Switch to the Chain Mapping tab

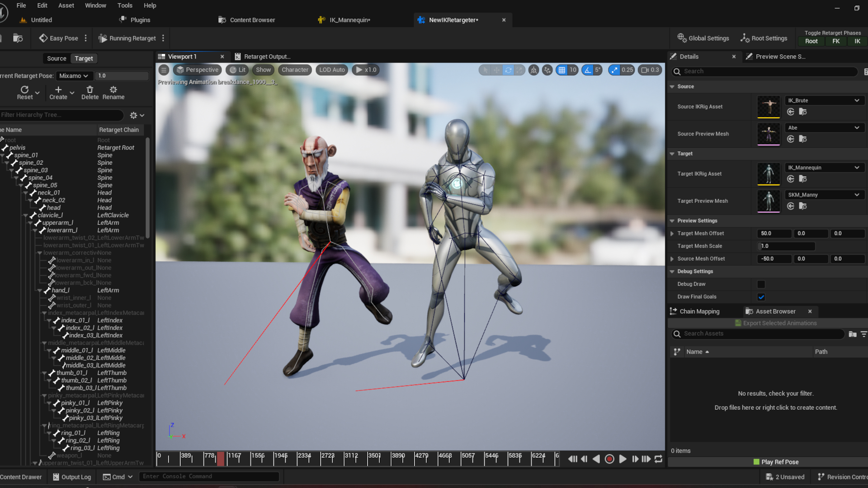pyautogui.click(x=699, y=311)
